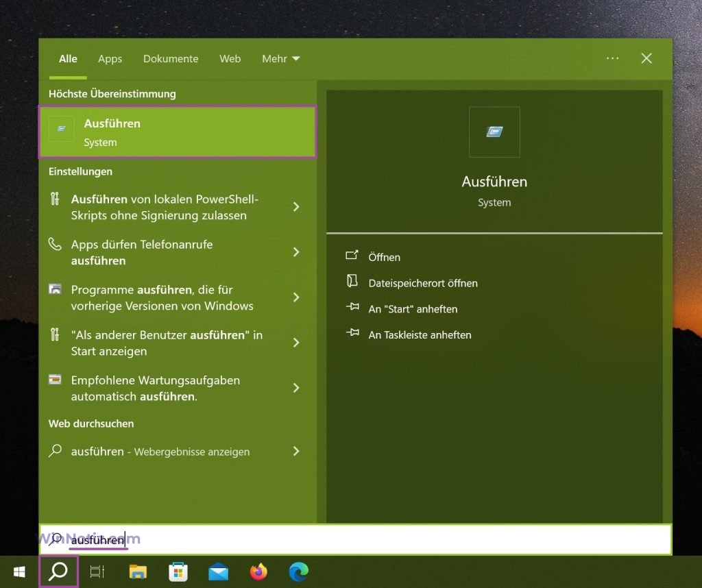Click the Ausführen app icon in the preview panel

click(x=494, y=132)
